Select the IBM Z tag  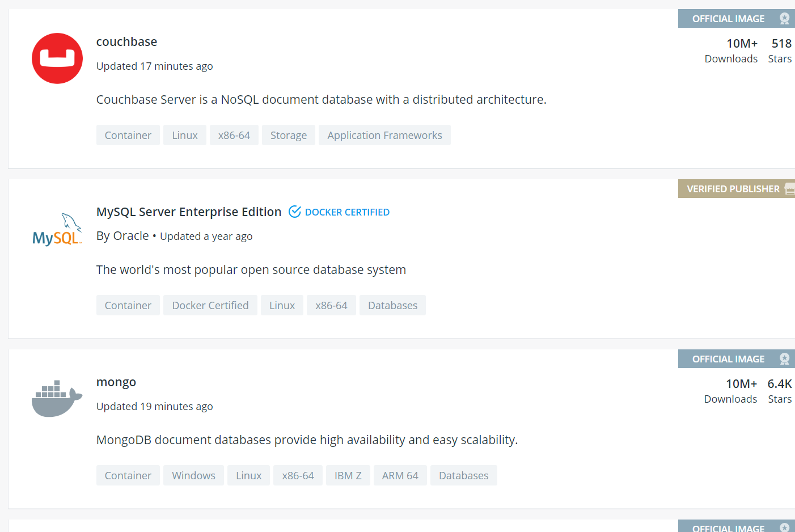pyautogui.click(x=348, y=475)
